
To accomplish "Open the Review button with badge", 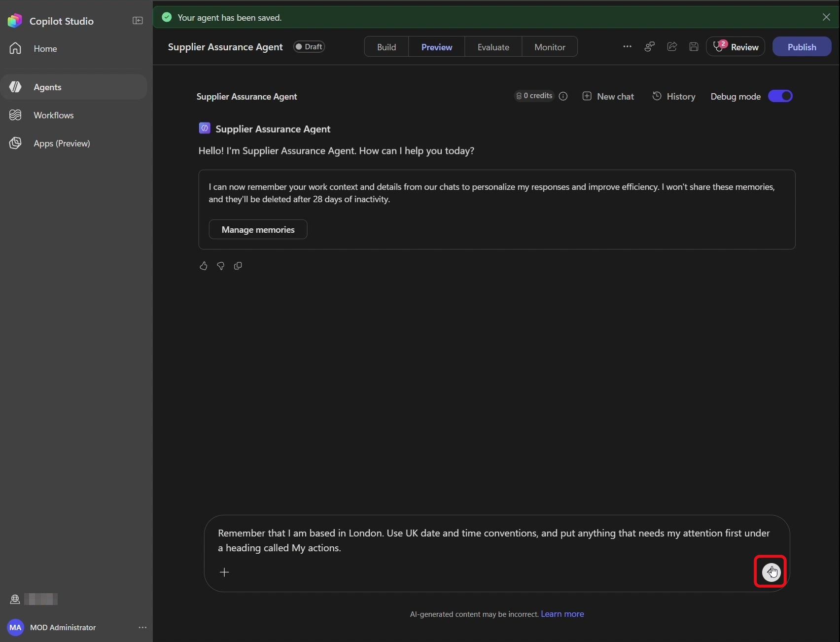I will click(x=735, y=47).
